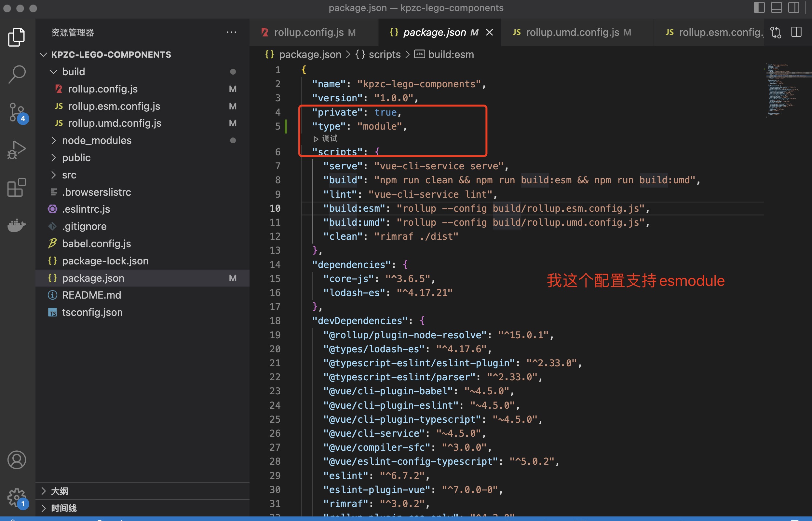Click line number 10 in gutter
Screen dimensions: 812x521
(275, 208)
